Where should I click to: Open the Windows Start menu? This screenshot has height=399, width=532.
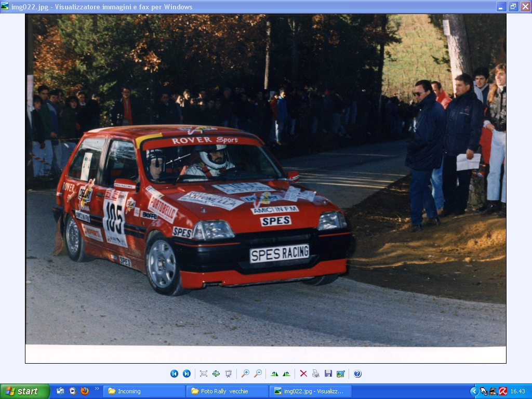click(25, 391)
